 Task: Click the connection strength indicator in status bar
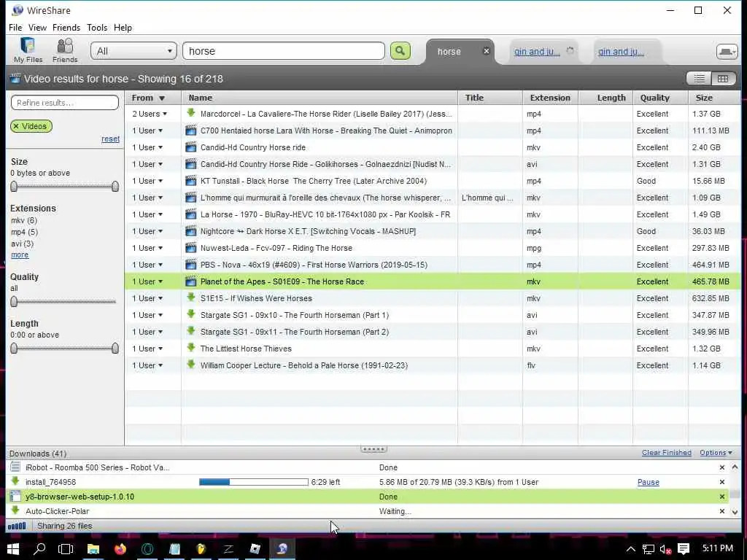pos(18,526)
